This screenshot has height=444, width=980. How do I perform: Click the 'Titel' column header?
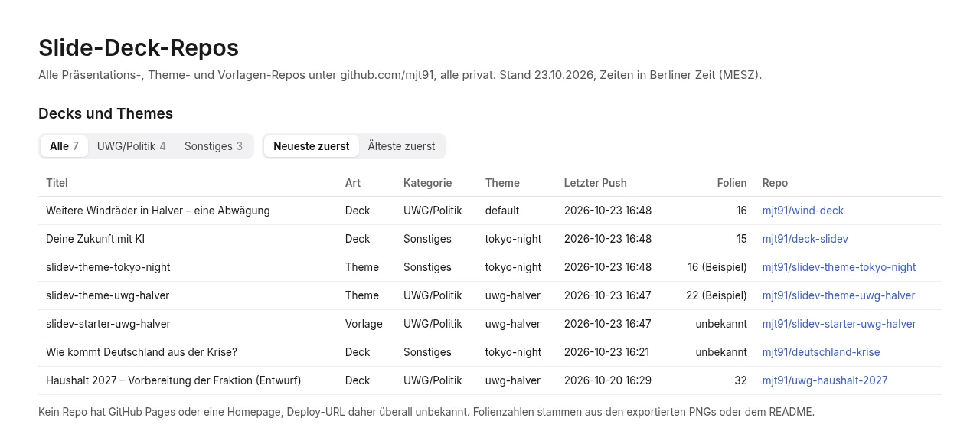pos(57,183)
